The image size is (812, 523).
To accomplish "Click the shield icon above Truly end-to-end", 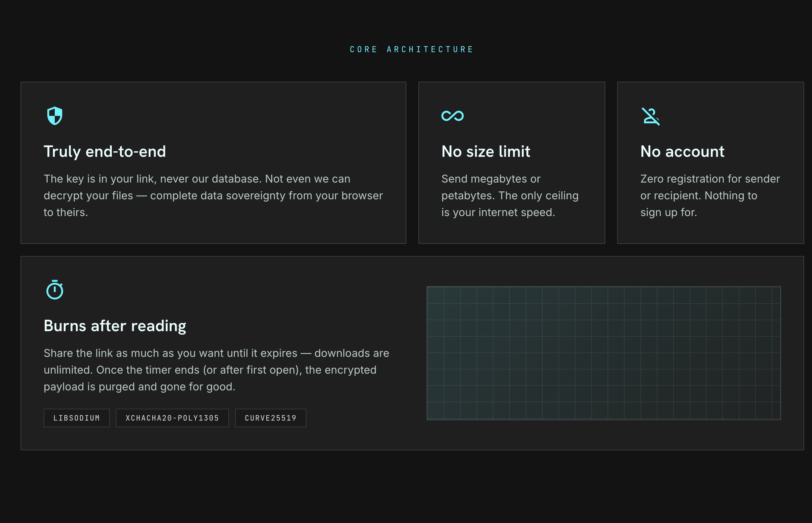I will [55, 116].
